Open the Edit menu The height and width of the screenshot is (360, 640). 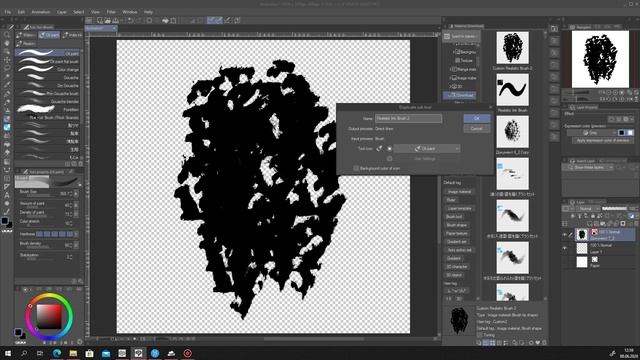pos(21,12)
